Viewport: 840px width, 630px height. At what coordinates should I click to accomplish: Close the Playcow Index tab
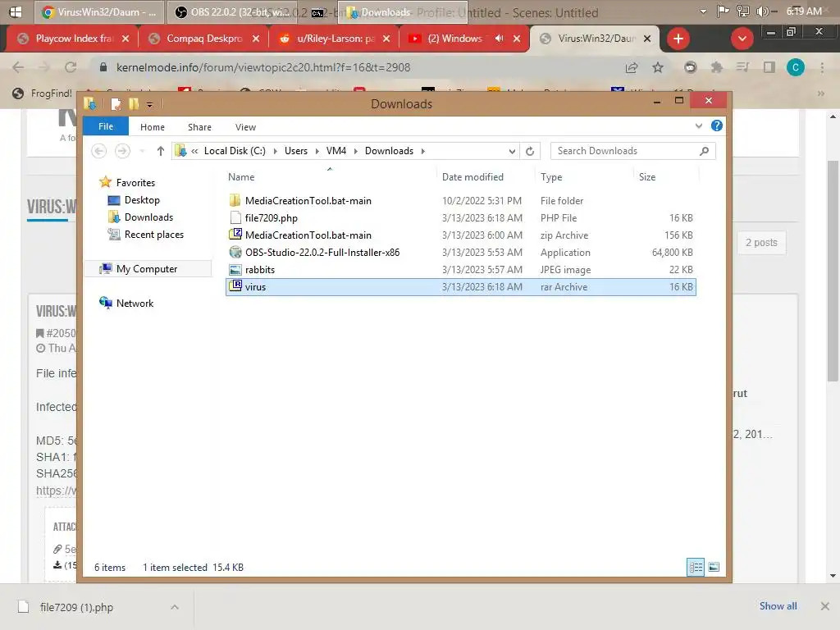126,39
